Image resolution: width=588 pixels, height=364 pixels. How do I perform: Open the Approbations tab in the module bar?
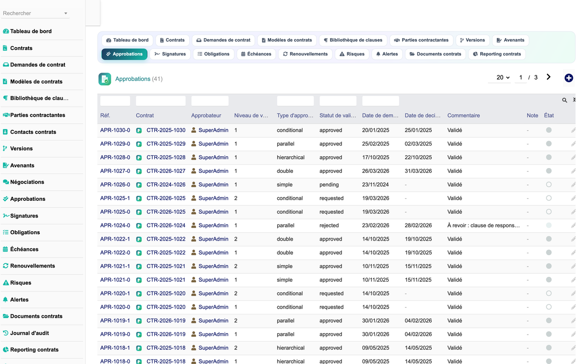tap(124, 54)
